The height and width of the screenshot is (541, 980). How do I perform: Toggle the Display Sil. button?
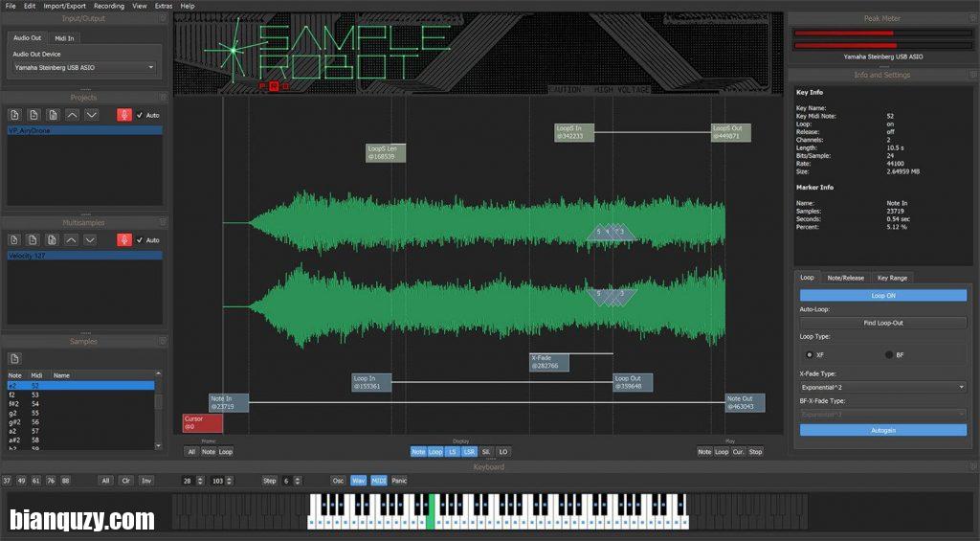point(486,452)
